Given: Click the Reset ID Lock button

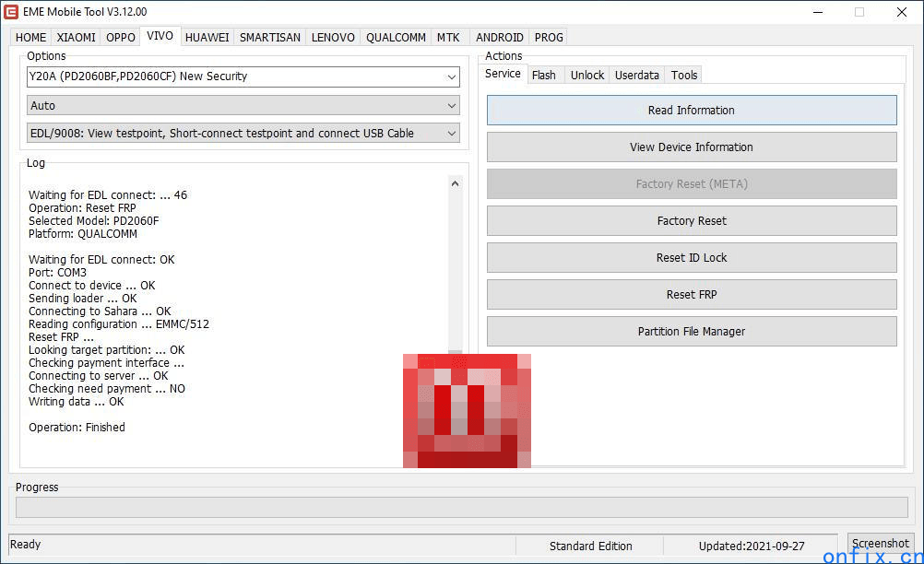Looking at the screenshot, I should point(692,258).
